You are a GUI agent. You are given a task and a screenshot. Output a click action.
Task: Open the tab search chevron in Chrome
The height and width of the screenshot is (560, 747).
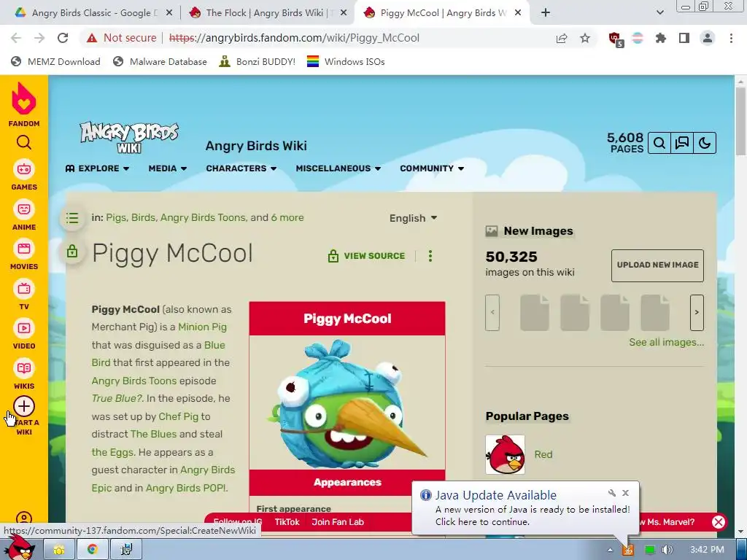[659, 12]
